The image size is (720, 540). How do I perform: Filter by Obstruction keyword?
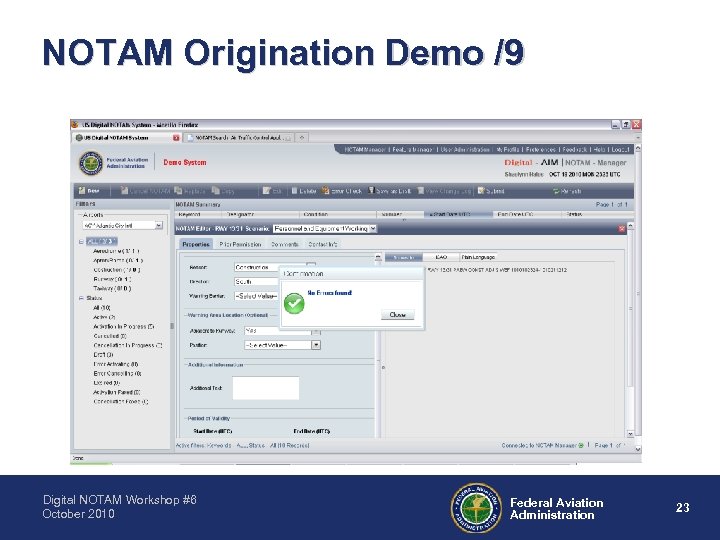[x=117, y=270]
